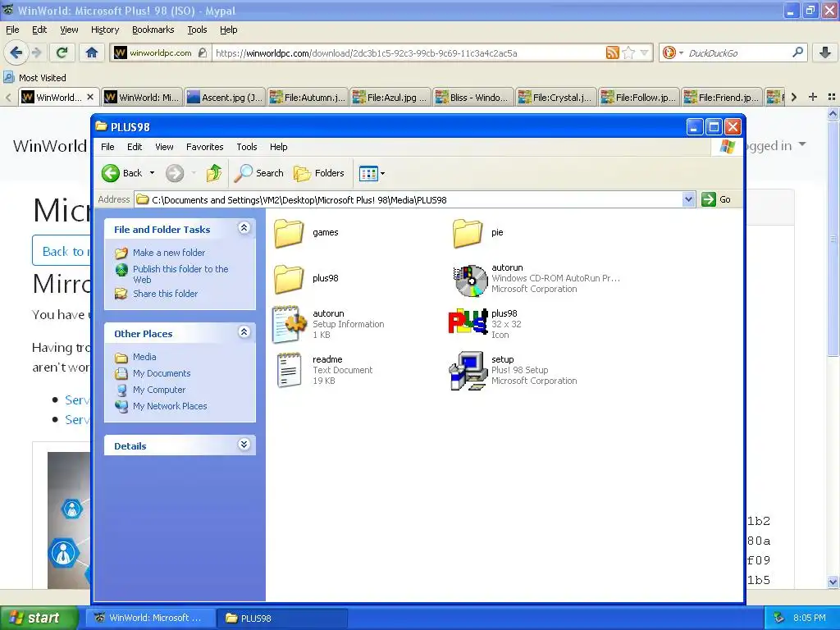
Task: Open Mypal browser Bookmarks menu
Action: 153,30
